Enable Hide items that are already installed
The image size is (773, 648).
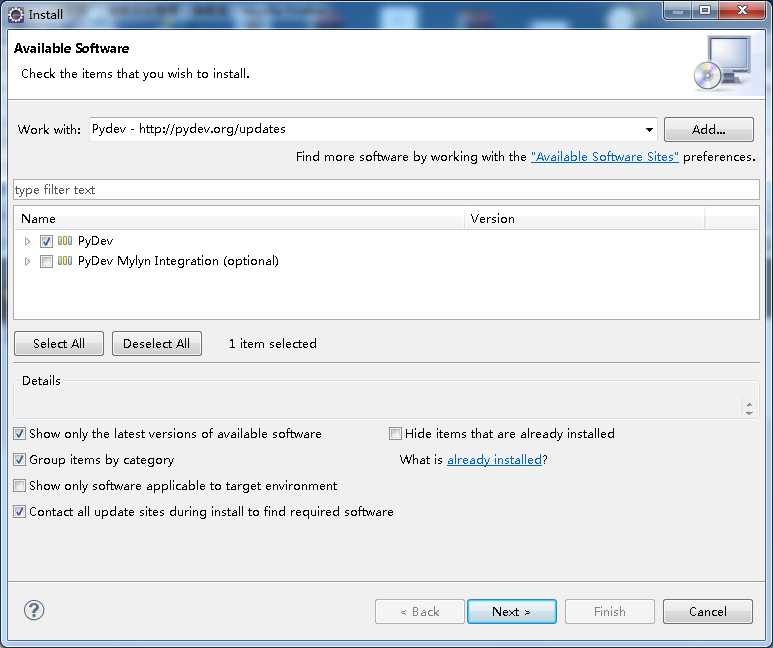click(x=395, y=433)
